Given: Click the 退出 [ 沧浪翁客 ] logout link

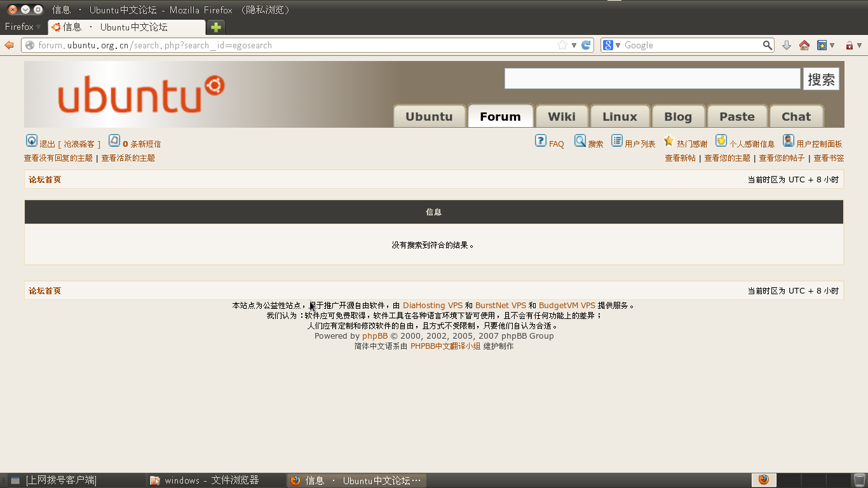Looking at the screenshot, I should click(x=70, y=144).
